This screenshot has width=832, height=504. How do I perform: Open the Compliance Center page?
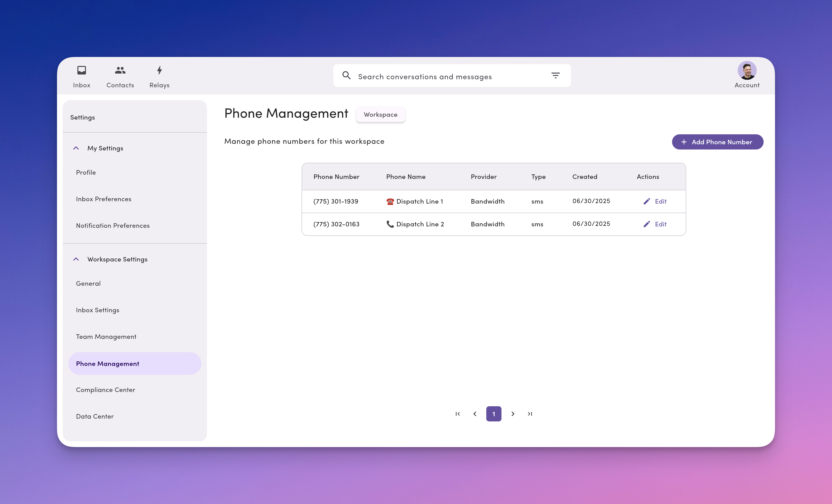coord(105,389)
